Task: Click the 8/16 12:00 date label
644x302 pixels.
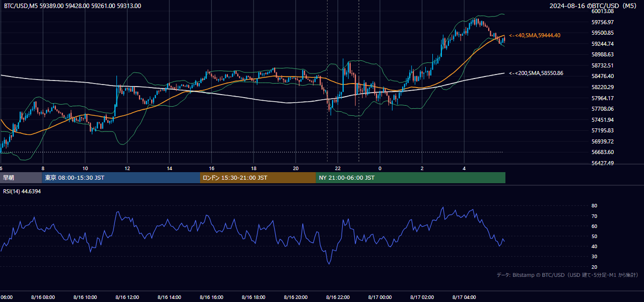Action: click(127, 297)
